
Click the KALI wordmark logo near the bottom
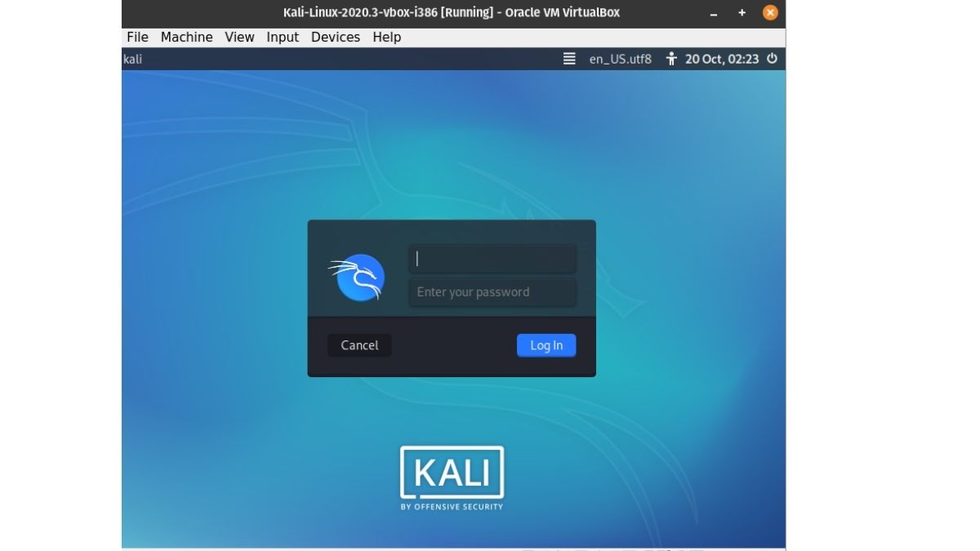tap(452, 474)
